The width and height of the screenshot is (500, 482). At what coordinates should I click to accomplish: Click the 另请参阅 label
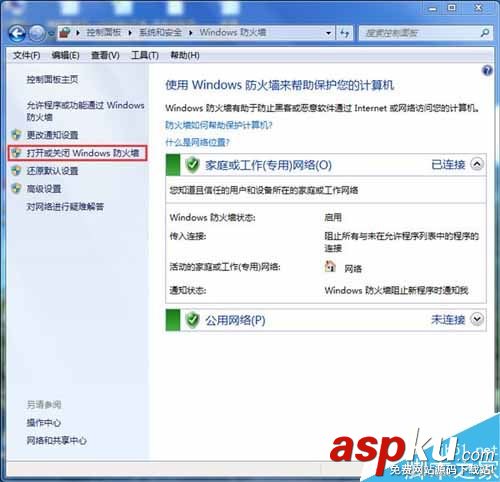pyautogui.click(x=44, y=405)
